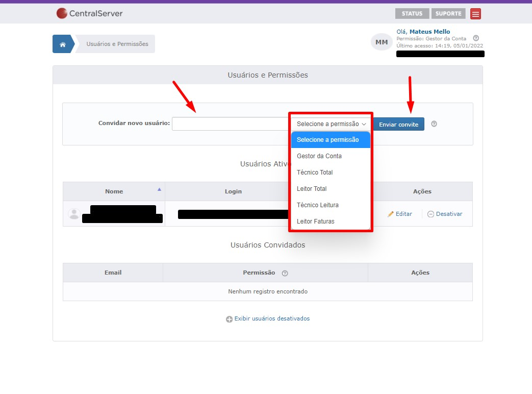This screenshot has width=532, height=394.
Task: Choose Leitor Faturas permission option
Action: pyautogui.click(x=315, y=221)
